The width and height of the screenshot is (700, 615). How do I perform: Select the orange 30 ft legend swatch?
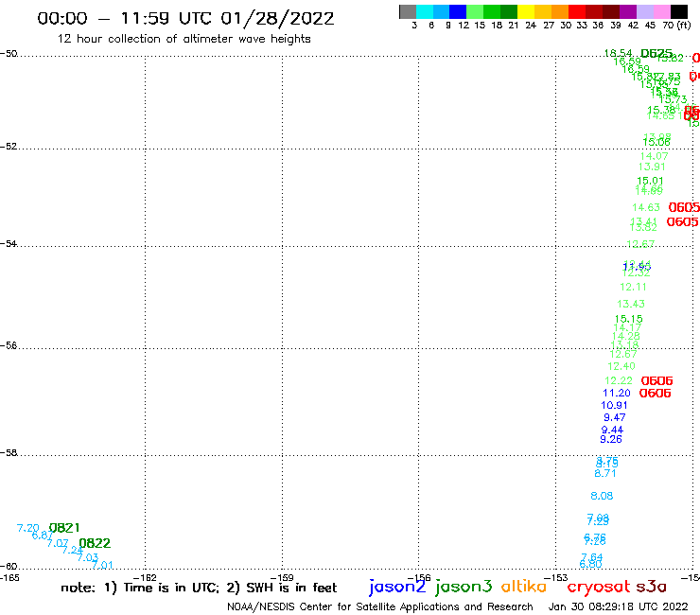click(560, 11)
